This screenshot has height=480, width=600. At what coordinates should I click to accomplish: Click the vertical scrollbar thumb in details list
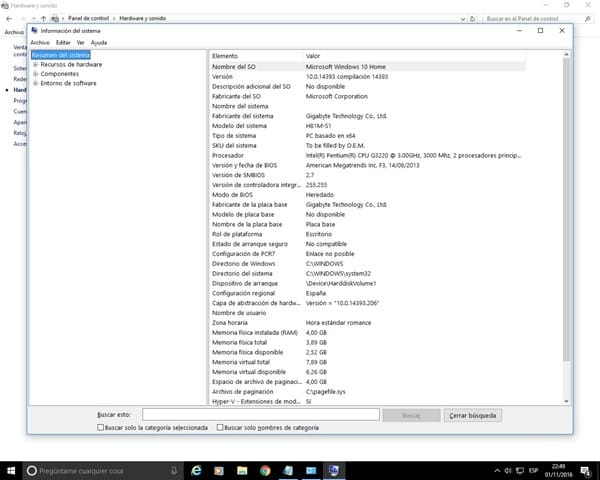click(x=566, y=209)
